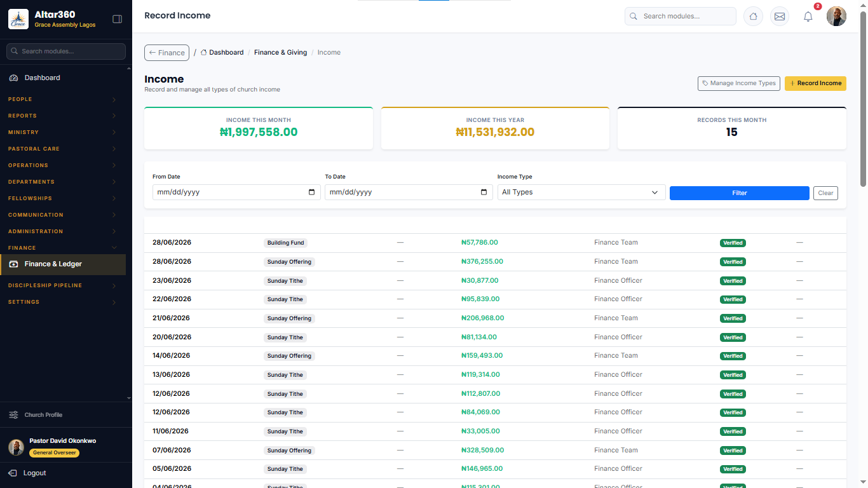Open the home icon in header
The height and width of the screenshot is (488, 868).
[753, 17]
